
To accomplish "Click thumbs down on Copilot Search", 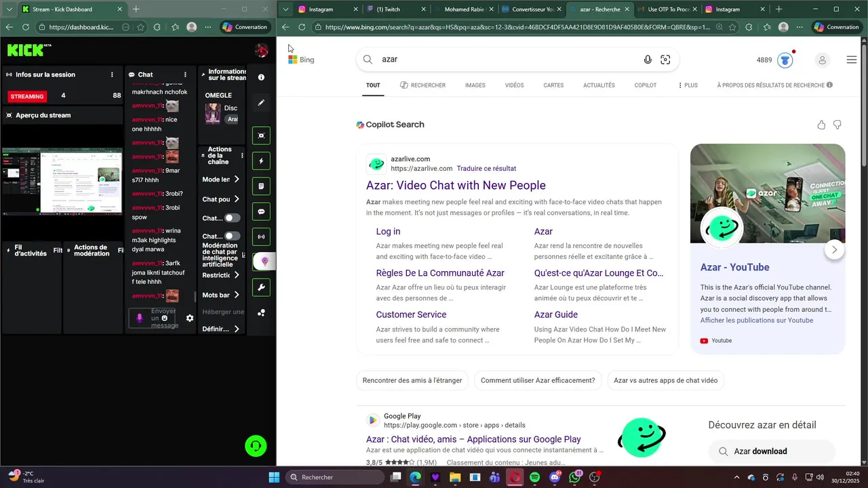I will pyautogui.click(x=837, y=125).
